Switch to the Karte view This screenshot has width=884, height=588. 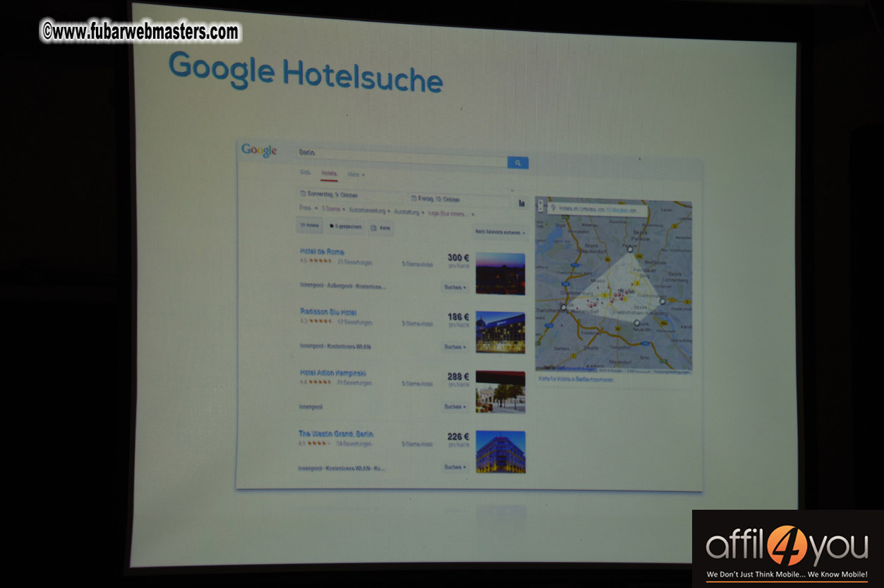(381, 228)
